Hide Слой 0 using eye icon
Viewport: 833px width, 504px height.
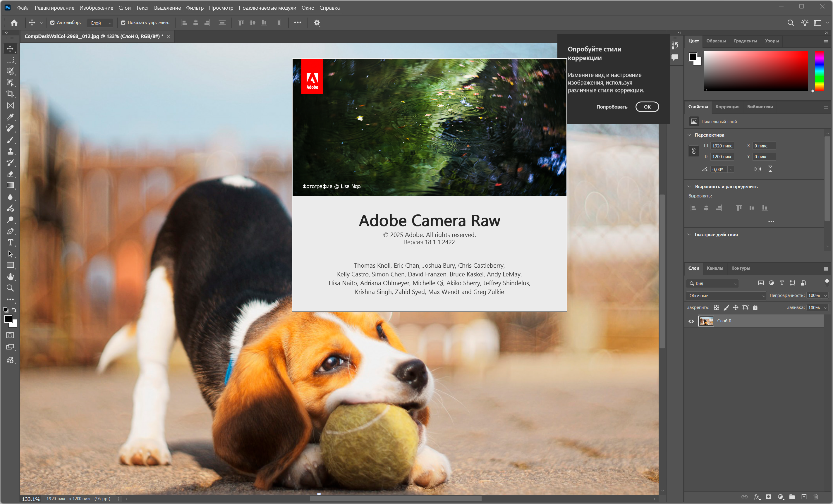click(x=691, y=321)
